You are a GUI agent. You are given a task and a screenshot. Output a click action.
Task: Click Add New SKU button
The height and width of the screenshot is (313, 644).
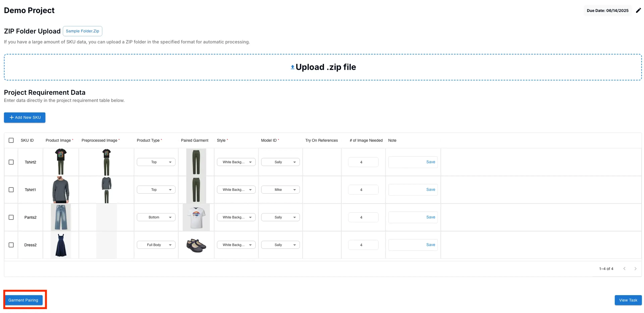coord(24,117)
